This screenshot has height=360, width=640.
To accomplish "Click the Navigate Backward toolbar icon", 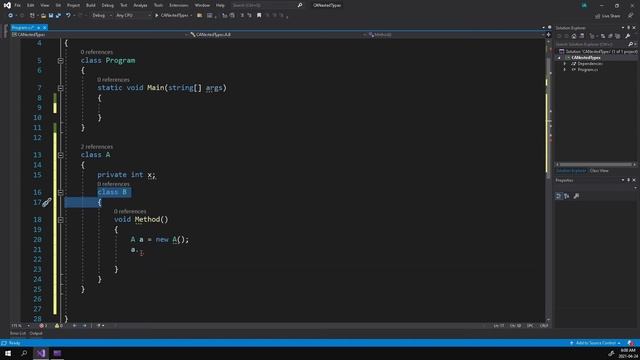I will (x=10, y=16).
